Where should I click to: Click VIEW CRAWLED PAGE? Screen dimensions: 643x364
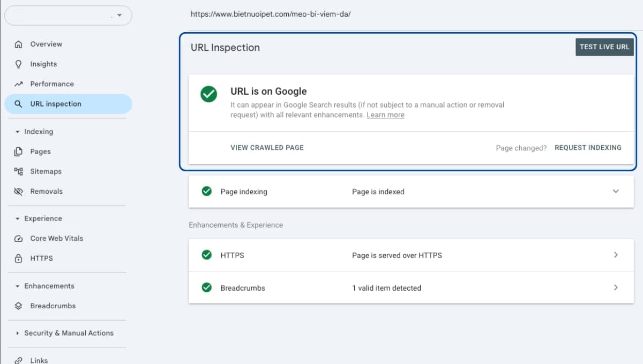(267, 148)
